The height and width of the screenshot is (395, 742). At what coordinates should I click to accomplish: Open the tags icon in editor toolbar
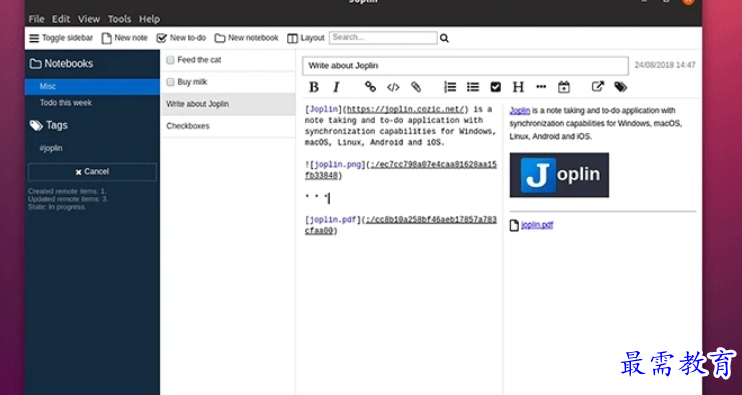click(620, 87)
